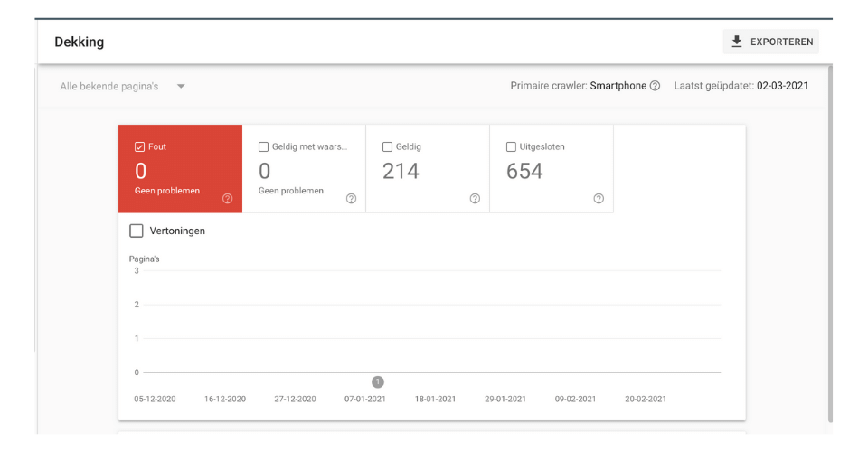Click Geen problemen text in Fout card
The width and height of the screenshot is (868, 452).
167,191
